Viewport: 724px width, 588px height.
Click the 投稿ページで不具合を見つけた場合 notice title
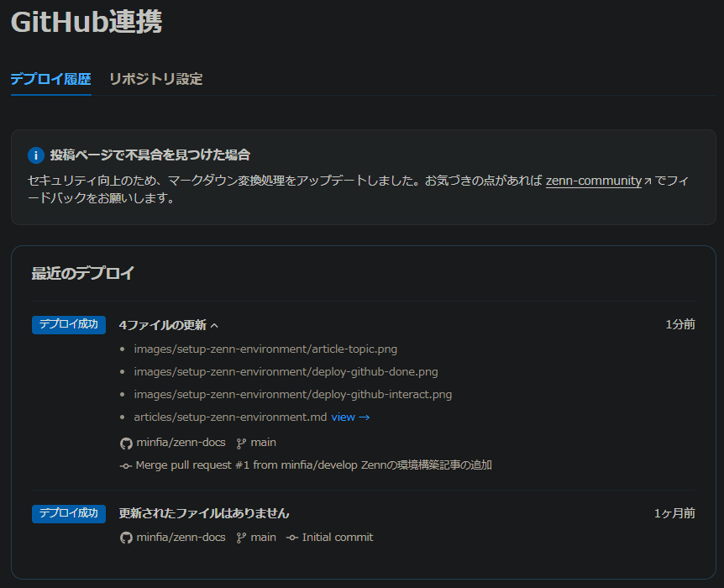coord(150,155)
